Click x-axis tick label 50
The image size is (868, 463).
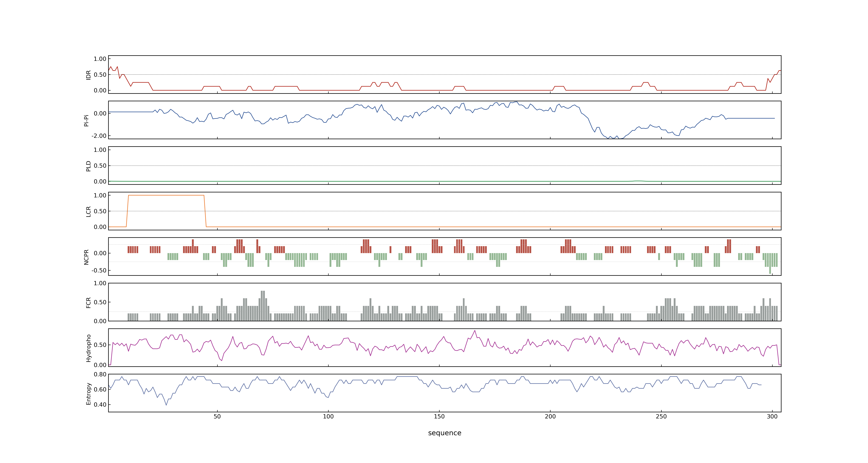click(x=217, y=416)
